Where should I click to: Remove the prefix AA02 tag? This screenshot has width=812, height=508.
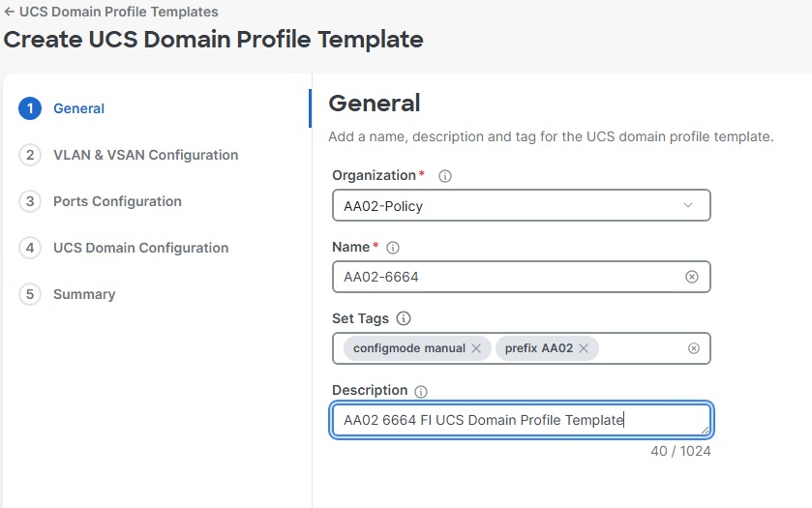click(584, 348)
